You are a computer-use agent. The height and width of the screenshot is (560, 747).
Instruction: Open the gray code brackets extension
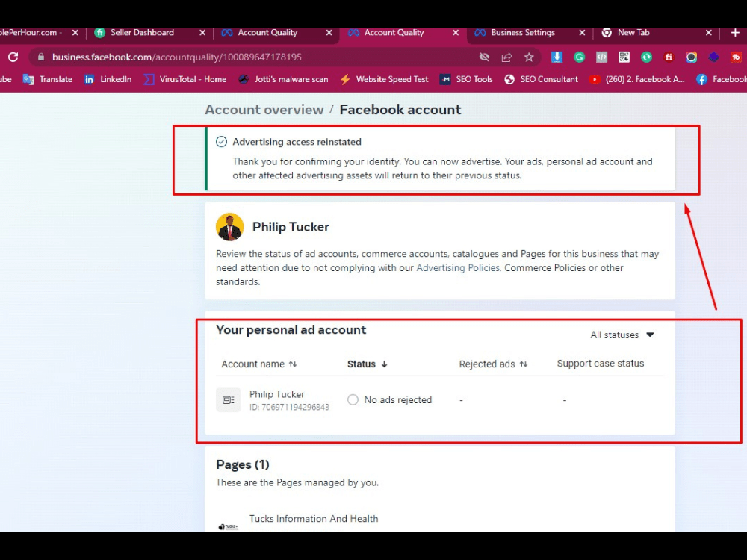click(x=601, y=57)
